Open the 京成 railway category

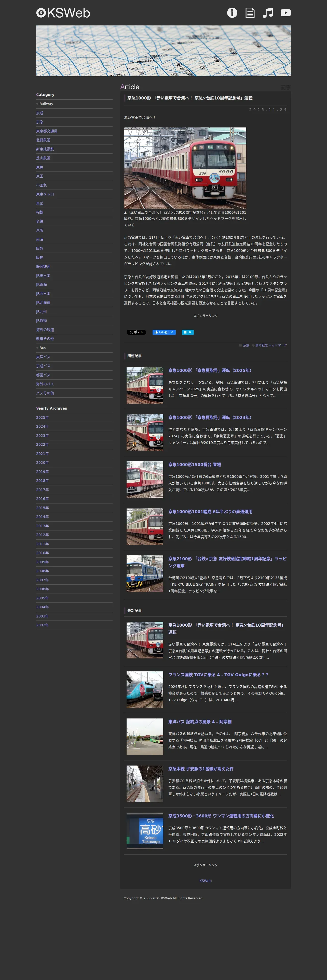point(39,113)
